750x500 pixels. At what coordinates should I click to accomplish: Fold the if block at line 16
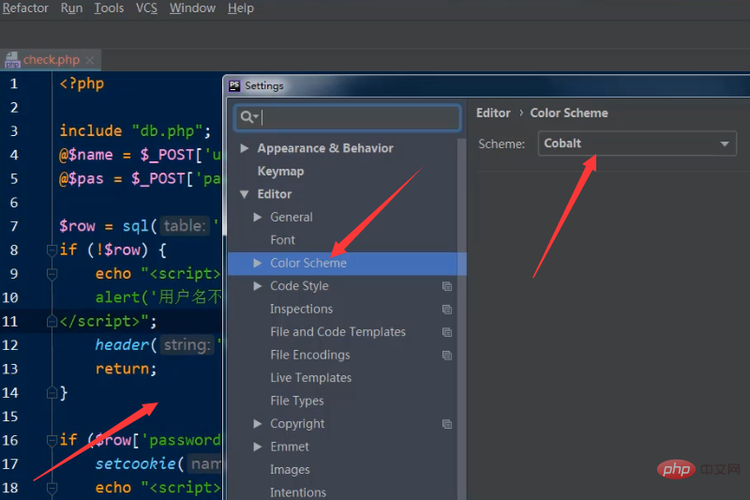click(52, 440)
